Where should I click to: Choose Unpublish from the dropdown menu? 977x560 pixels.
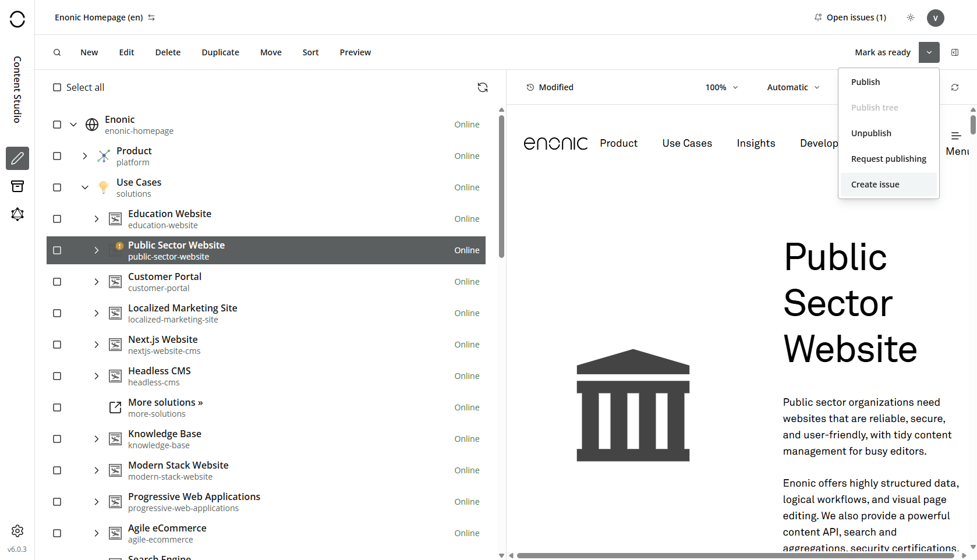coord(888,133)
